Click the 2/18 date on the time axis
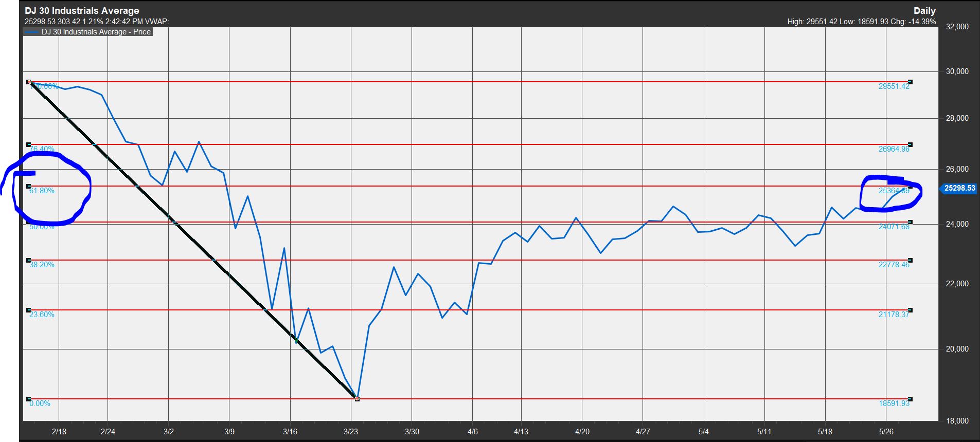980x442 pixels. [59, 432]
